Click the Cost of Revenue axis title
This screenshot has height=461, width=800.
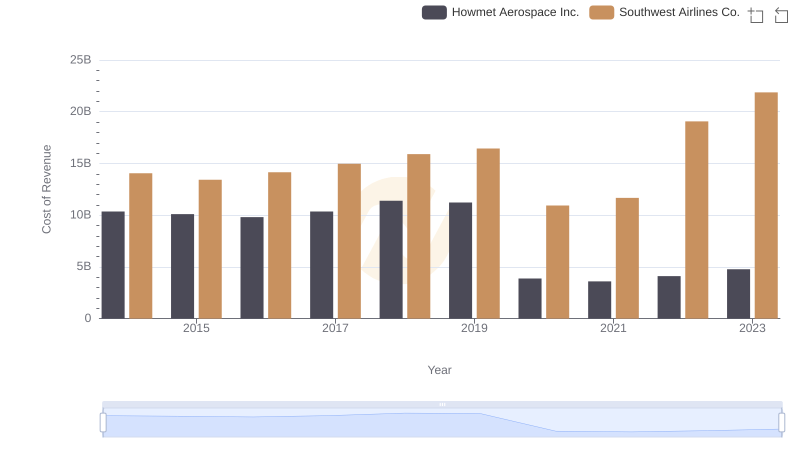click(x=46, y=189)
